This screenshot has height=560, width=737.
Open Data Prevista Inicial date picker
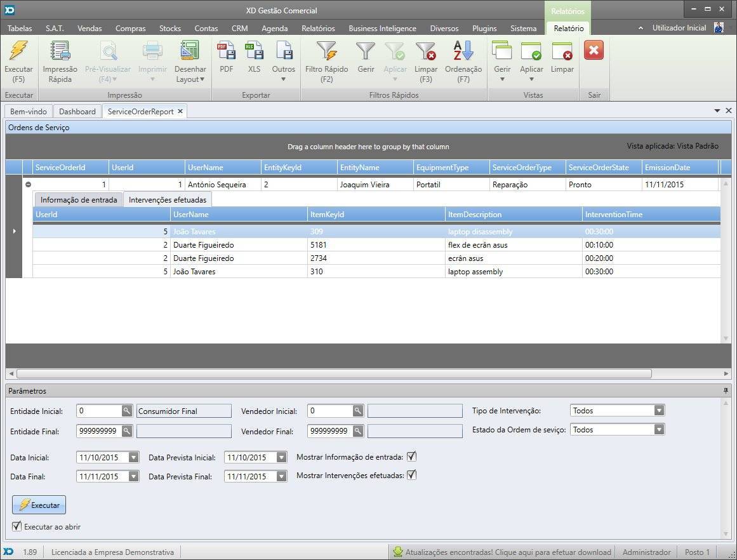tap(281, 458)
